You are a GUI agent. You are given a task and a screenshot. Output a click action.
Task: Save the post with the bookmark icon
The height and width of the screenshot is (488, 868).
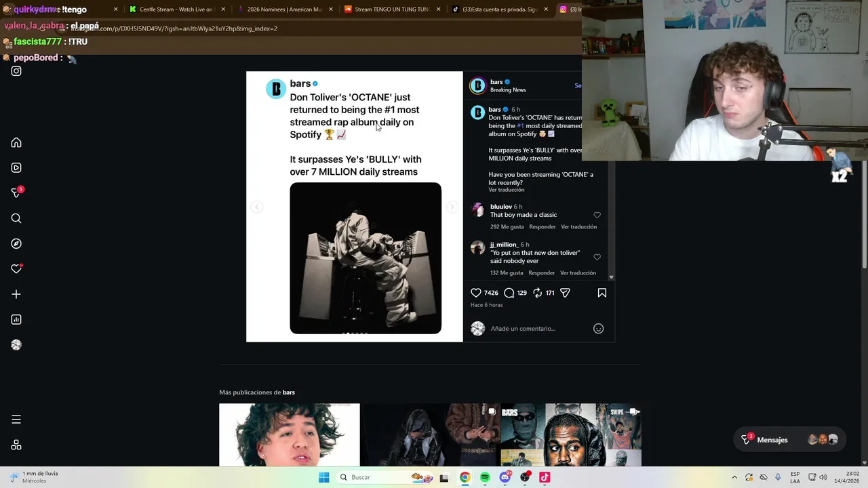click(x=602, y=293)
